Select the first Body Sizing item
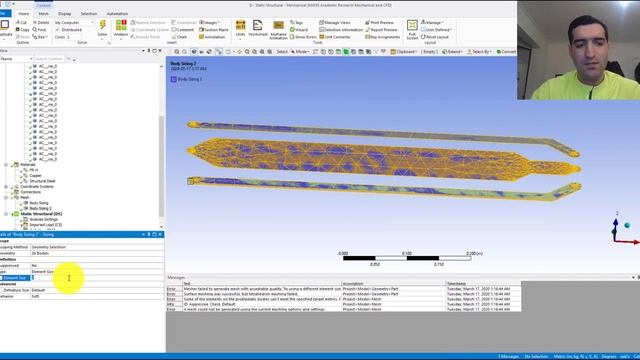640x360 pixels. [39, 203]
